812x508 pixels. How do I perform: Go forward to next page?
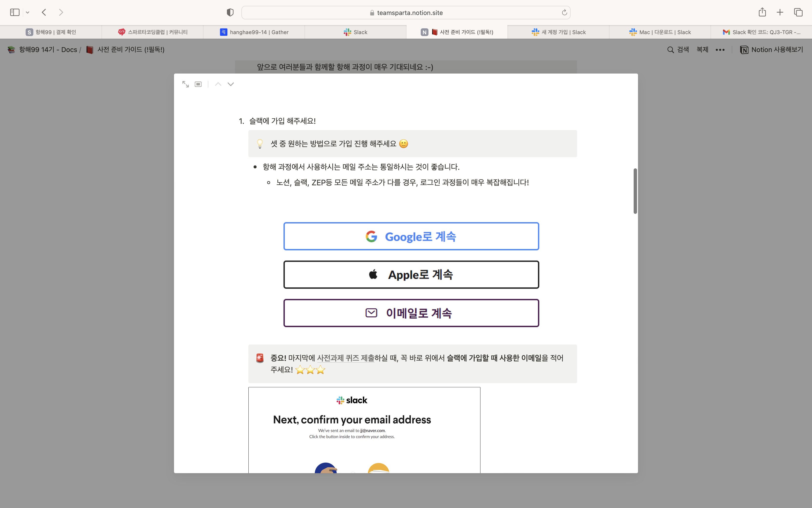coord(61,12)
